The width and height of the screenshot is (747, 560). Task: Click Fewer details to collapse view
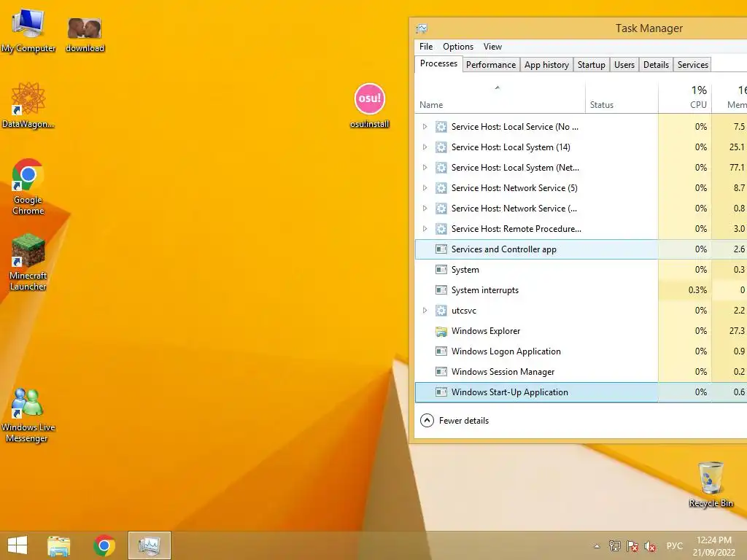454,421
